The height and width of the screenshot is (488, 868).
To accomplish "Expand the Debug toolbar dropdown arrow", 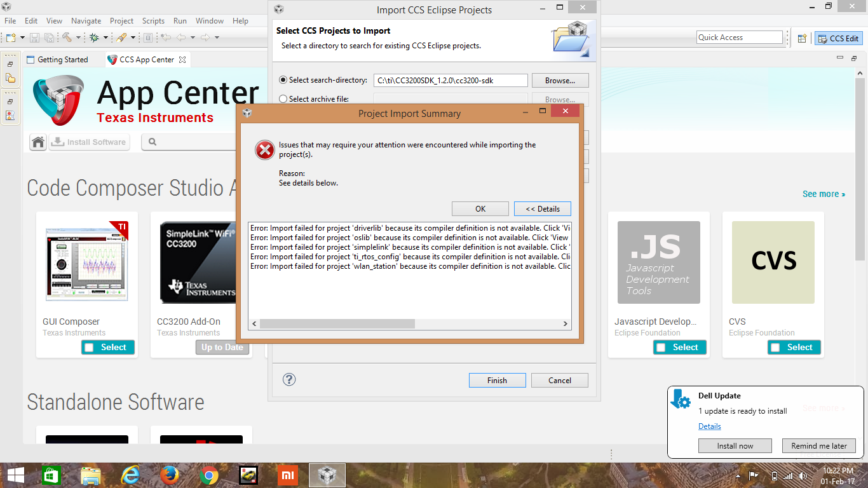I will coord(105,38).
